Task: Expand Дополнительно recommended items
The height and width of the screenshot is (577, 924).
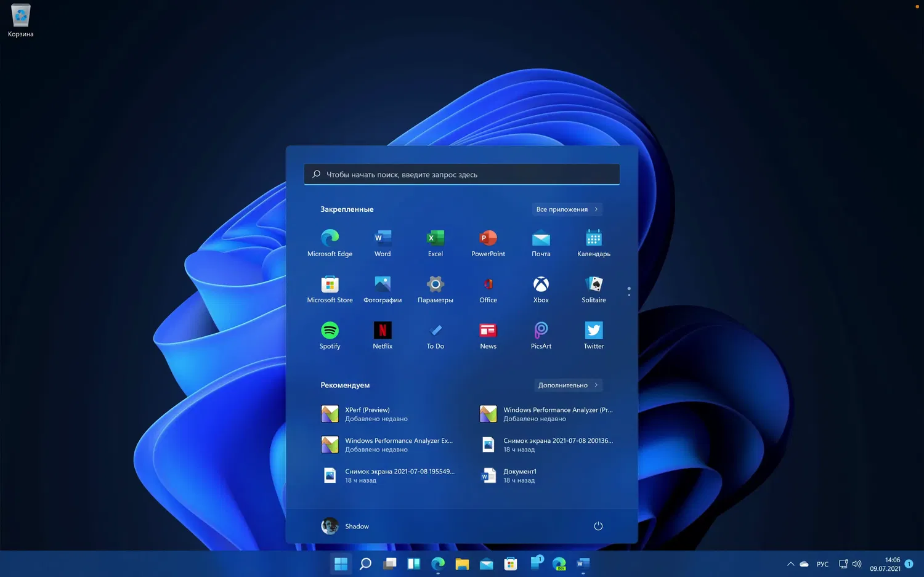Action: (568, 385)
